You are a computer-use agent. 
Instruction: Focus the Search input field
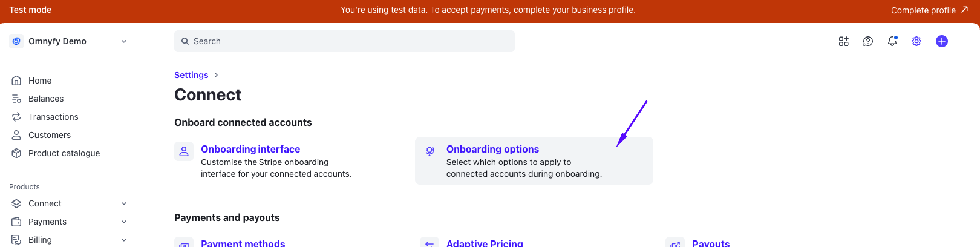coord(344,41)
